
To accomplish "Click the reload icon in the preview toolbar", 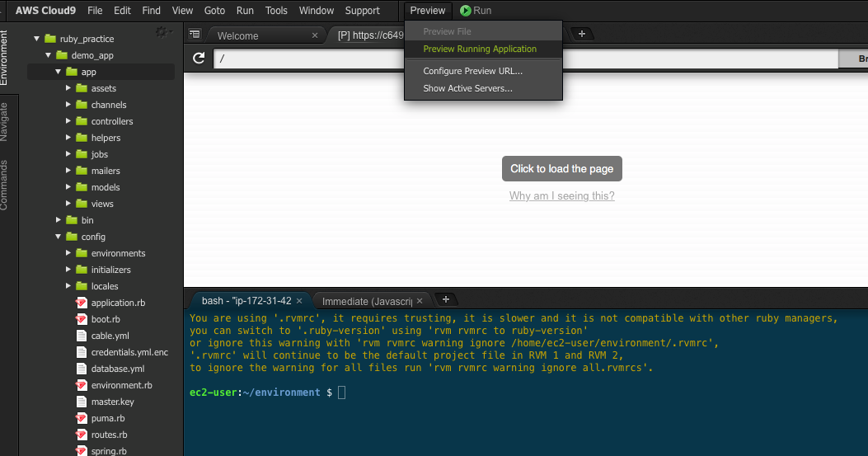I will pyautogui.click(x=199, y=59).
